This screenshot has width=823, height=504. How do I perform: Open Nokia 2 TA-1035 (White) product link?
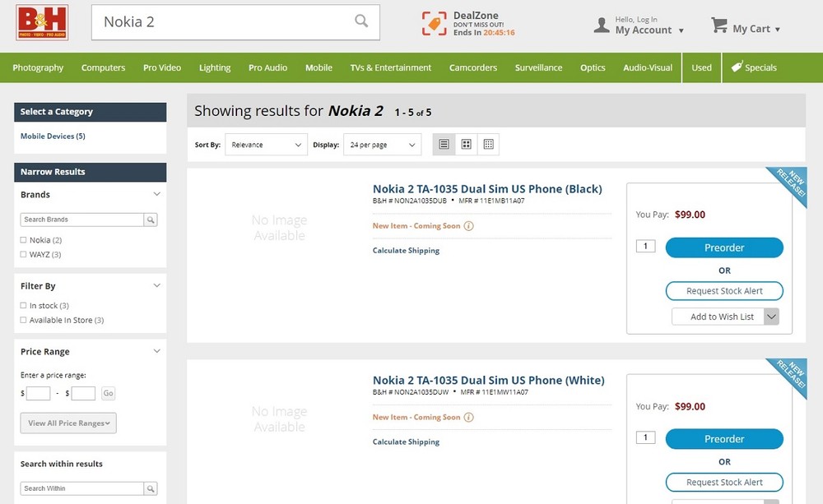click(488, 380)
